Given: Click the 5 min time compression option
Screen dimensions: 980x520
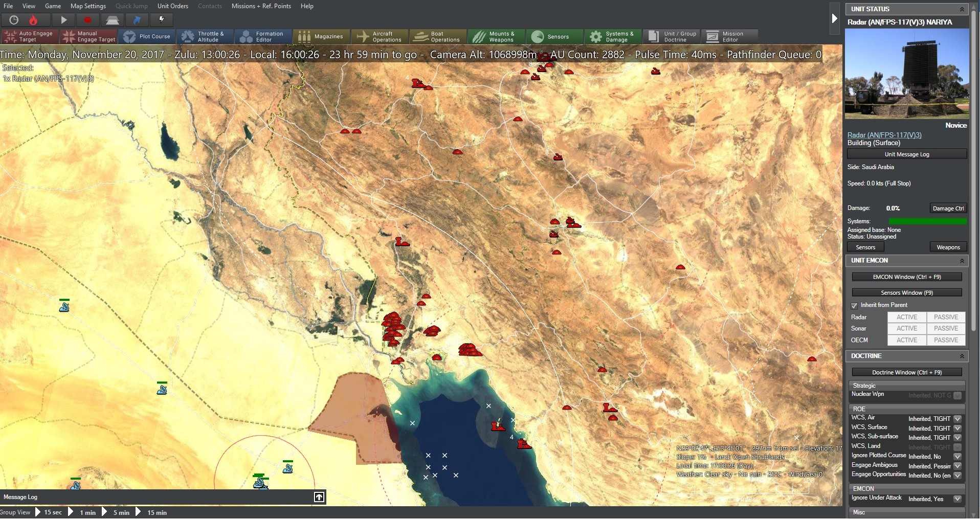Looking at the screenshot, I should (x=121, y=512).
